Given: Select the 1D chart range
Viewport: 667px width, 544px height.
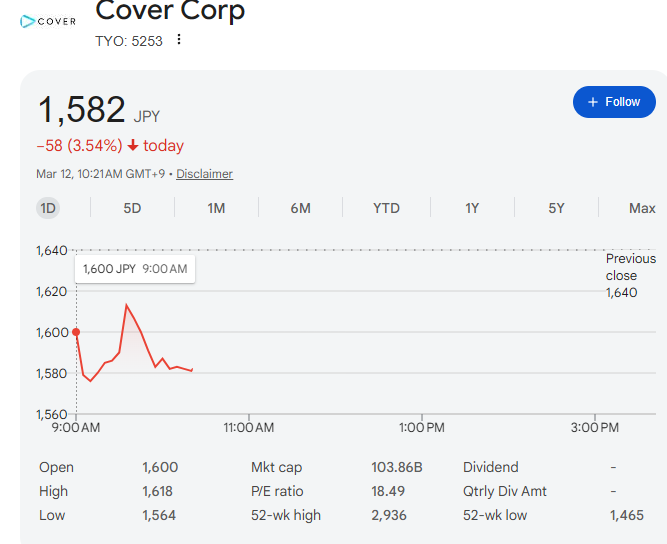Looking at the screenshot, I should pos(48,208).
